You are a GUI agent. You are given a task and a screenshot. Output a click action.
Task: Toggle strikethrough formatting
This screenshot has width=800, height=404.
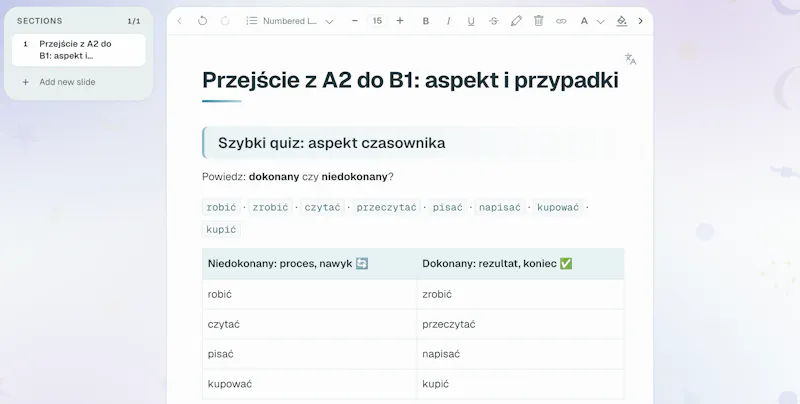pos(493,21)
